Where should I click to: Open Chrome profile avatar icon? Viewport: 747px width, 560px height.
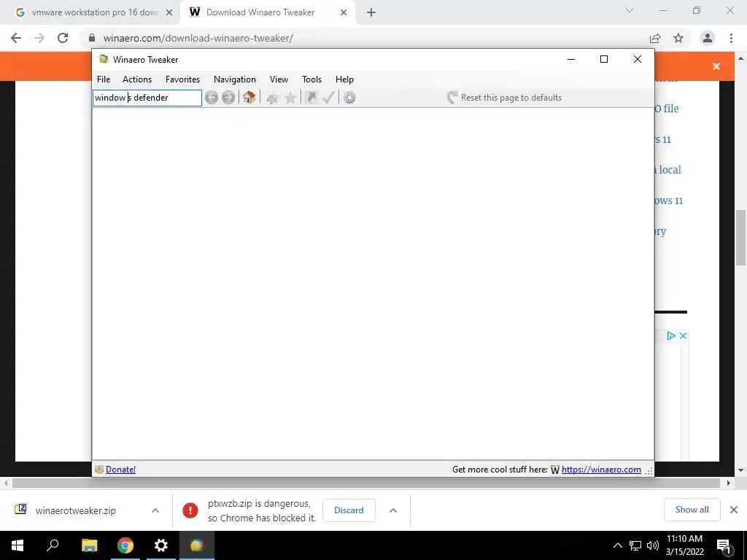[708, 38]
